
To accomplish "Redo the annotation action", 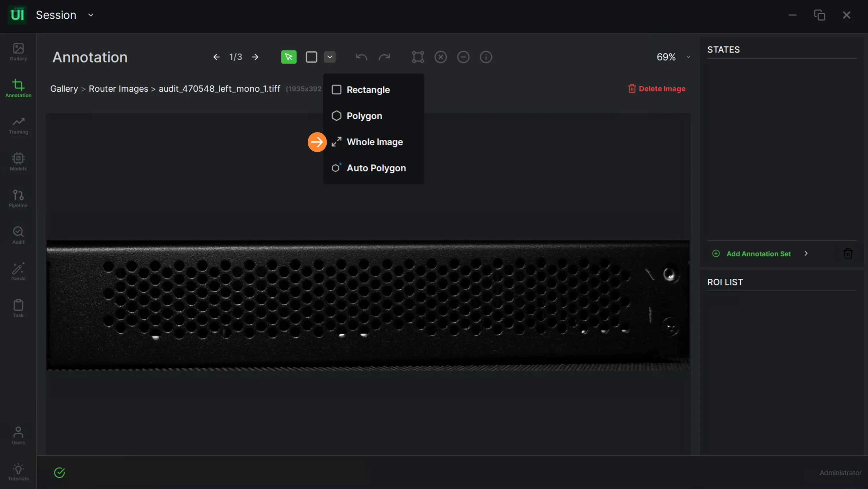I will click(384, 57).
